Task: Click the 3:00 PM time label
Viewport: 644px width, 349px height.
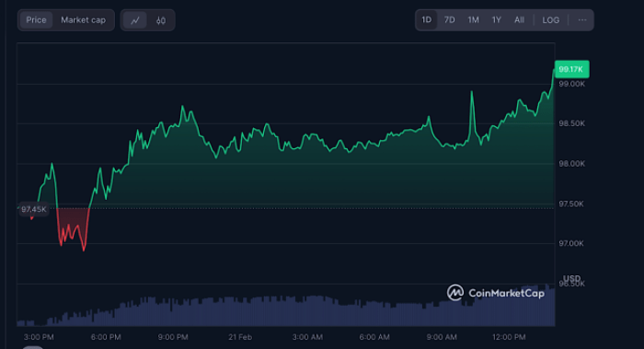Action: pos(39,337)
